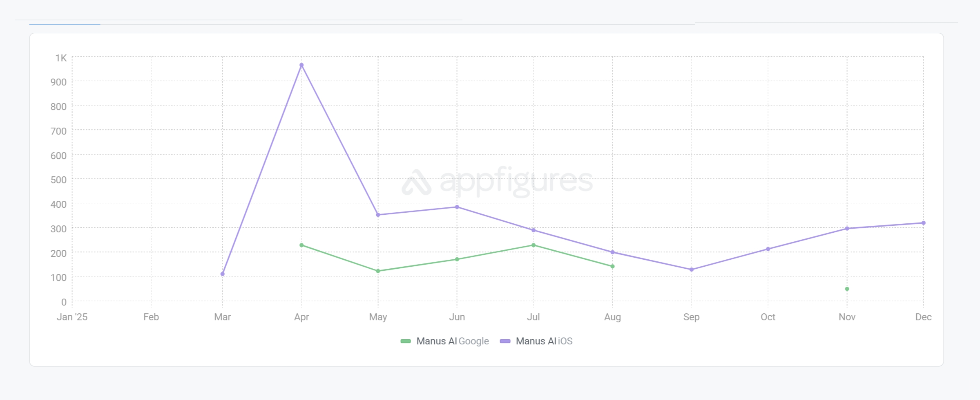
Task: Click the 0 y-axis label
Action: (64, 302)
